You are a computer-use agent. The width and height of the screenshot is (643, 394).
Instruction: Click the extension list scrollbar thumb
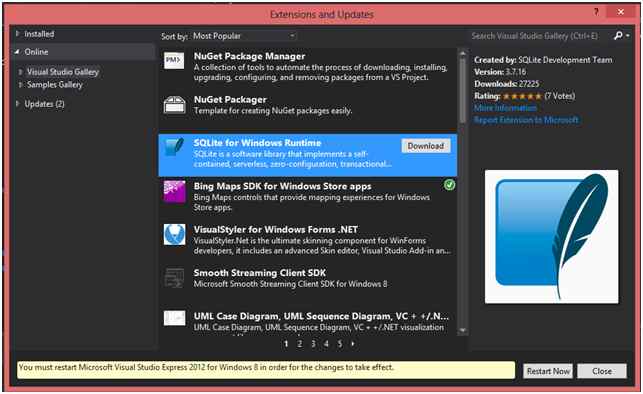click(463, 90)
